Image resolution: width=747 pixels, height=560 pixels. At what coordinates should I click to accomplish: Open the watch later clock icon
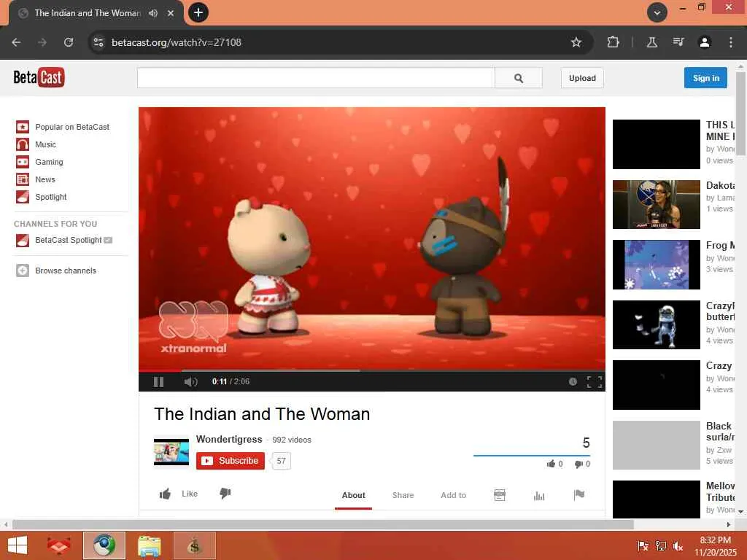click(573, 382)
